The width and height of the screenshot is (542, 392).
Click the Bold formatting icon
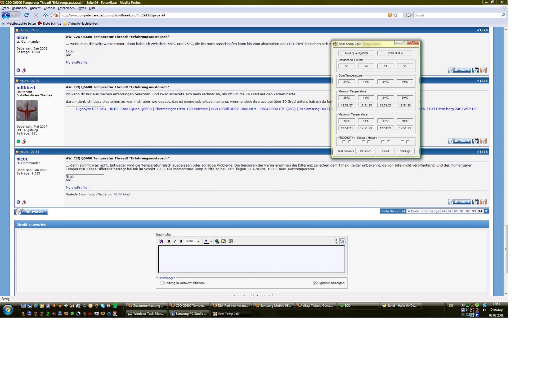(x=169, y=241)
